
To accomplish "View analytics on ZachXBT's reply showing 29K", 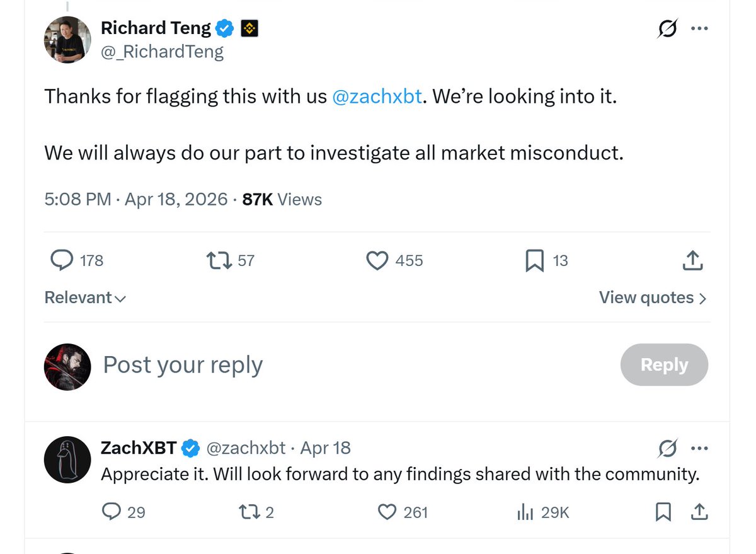I will (525, 512).
